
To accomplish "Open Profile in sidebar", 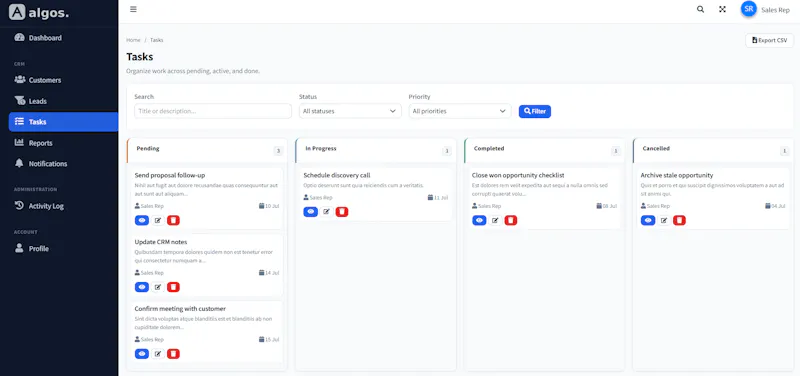I will click(63, 248).
